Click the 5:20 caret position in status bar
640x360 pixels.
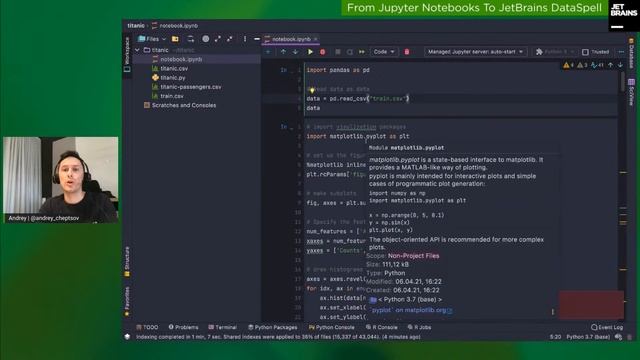click(555, 337)
